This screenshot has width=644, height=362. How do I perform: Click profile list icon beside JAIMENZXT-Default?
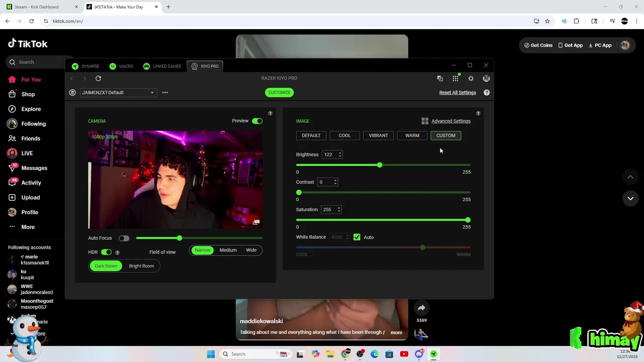72,93
